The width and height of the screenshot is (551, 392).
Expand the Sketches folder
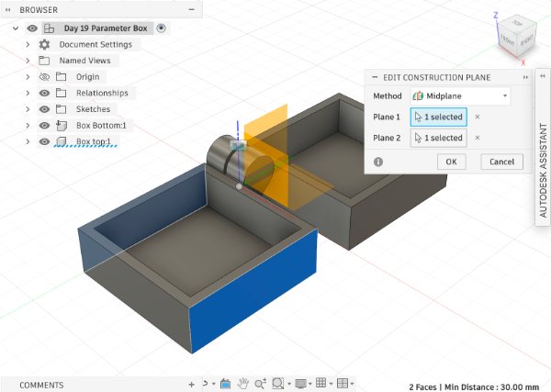pos(28,109)
